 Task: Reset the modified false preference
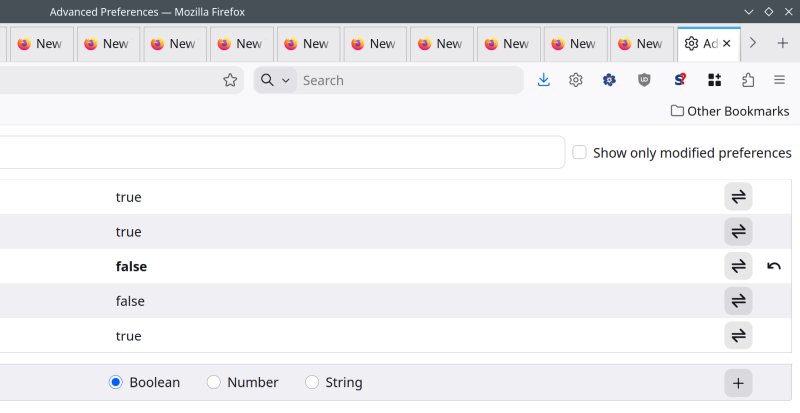(773, 266)
